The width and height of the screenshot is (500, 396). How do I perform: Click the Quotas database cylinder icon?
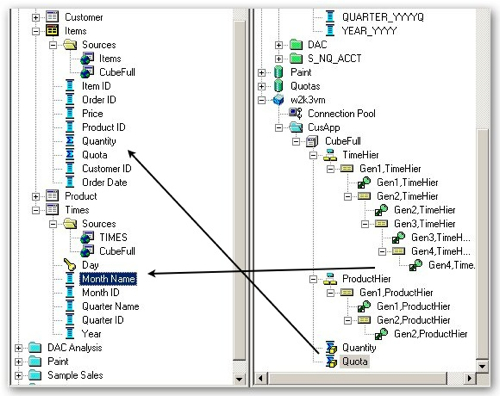click(x=278, y=86)
